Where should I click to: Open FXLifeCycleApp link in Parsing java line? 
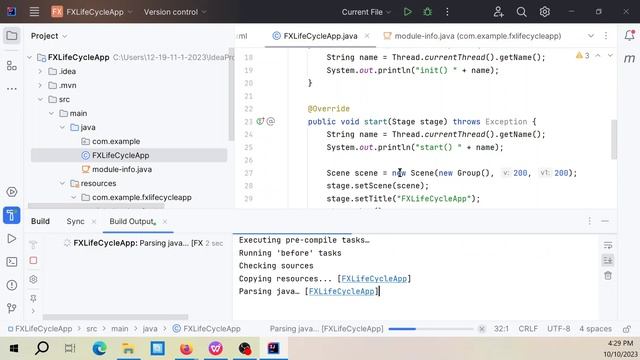[x=342, y=291]
